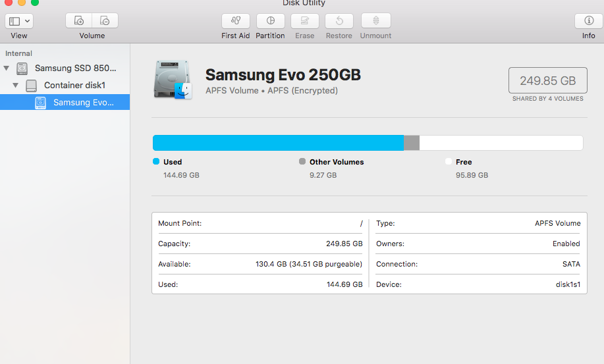Click the white Free legend dot
The width and height of the screenshot is (604, 364).
(x=449, y=161)
